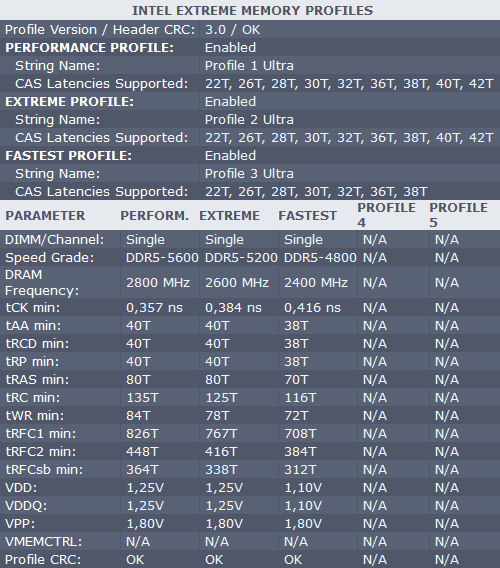The width and height of the screenshot is (500, 568).
Task: Click the EXTREME column header
Action: [x=229, y=216]
